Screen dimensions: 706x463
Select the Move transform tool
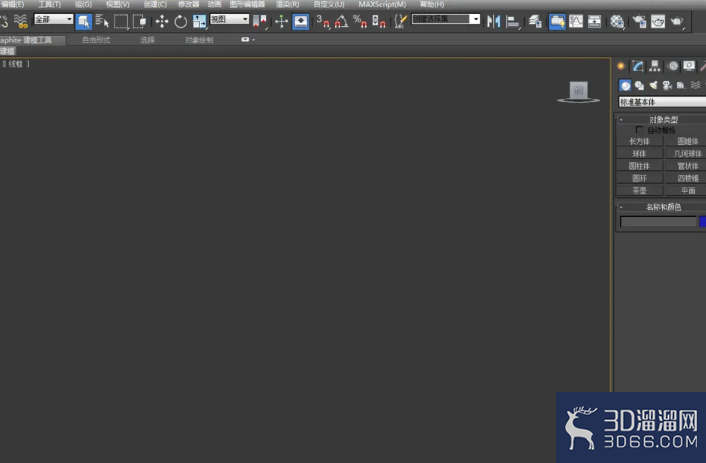(162, 21)
